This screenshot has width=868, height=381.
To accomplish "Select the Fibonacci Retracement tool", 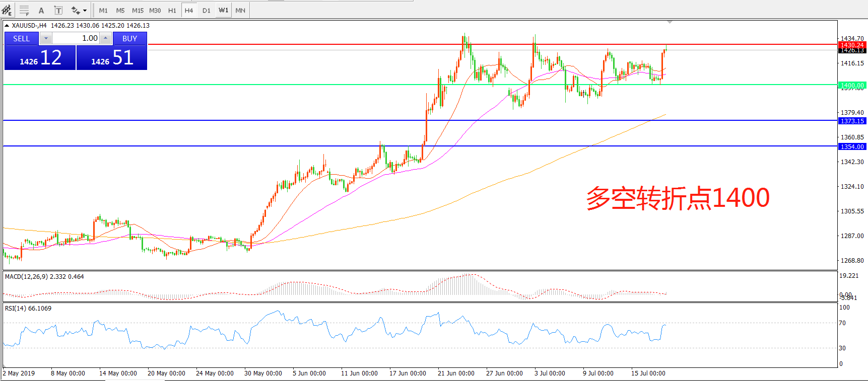I will coord(24,10).
